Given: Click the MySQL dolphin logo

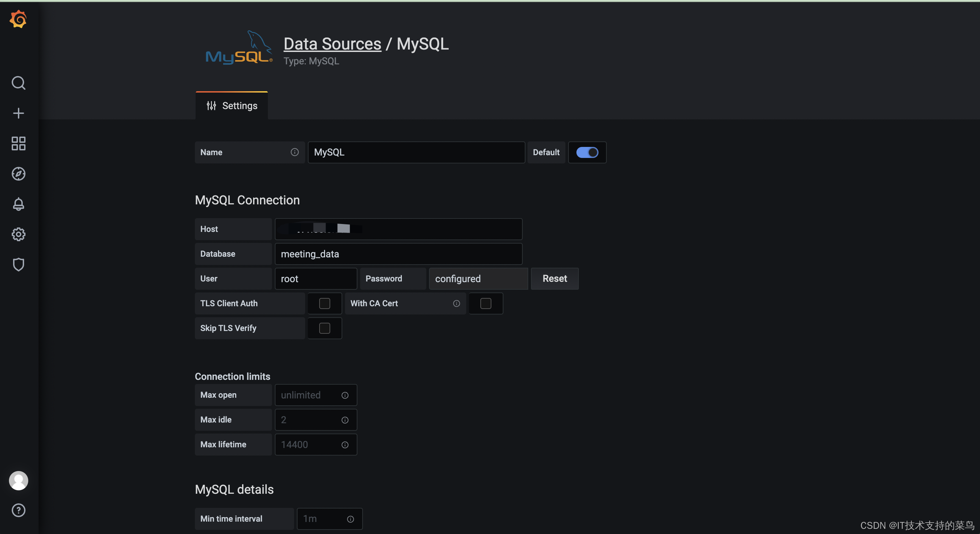Looking at the screenshot, I should pos(239,48).
